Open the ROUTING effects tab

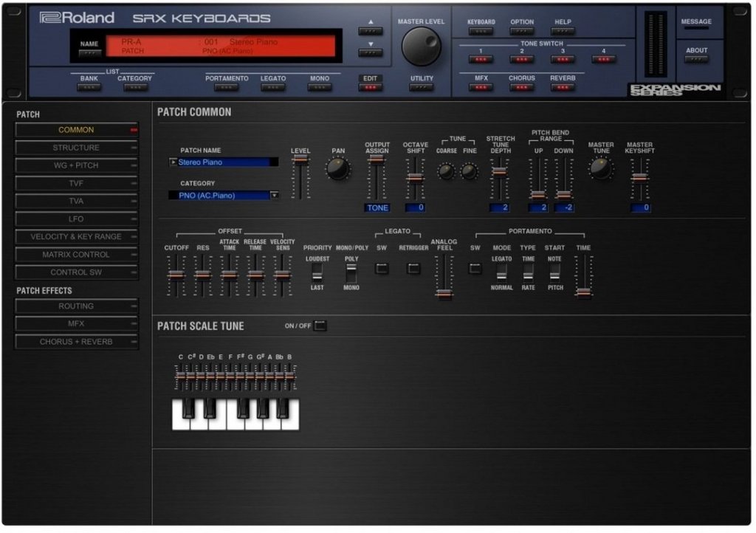pos(76,306)
